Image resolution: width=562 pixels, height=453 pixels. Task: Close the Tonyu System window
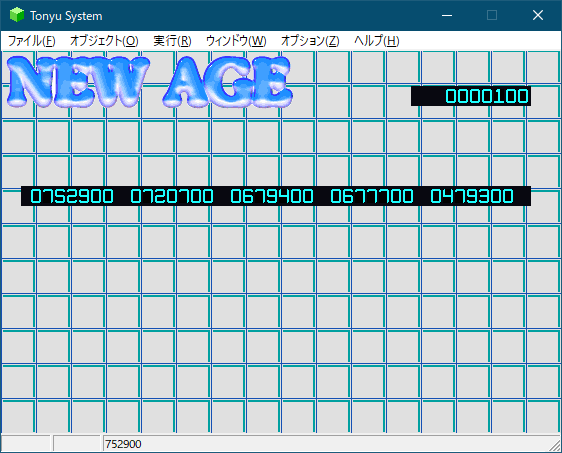coord(538,15)
